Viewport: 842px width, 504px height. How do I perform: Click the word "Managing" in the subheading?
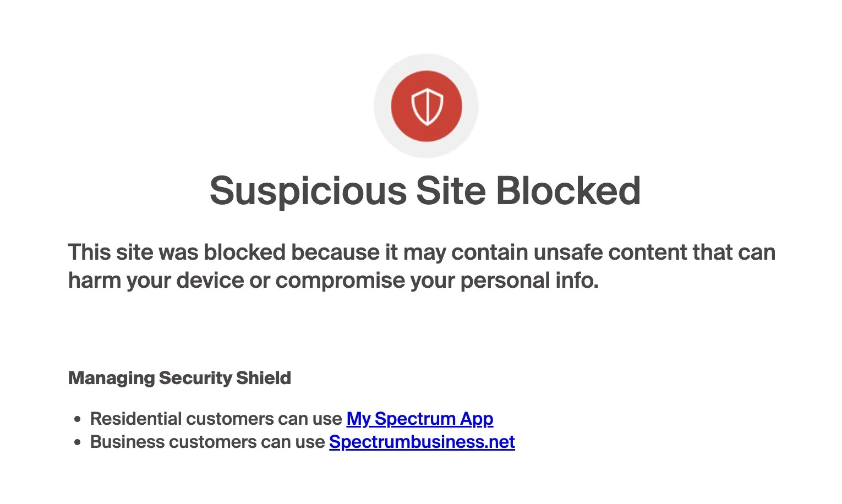pyautogui.click(x=111, y=378)
